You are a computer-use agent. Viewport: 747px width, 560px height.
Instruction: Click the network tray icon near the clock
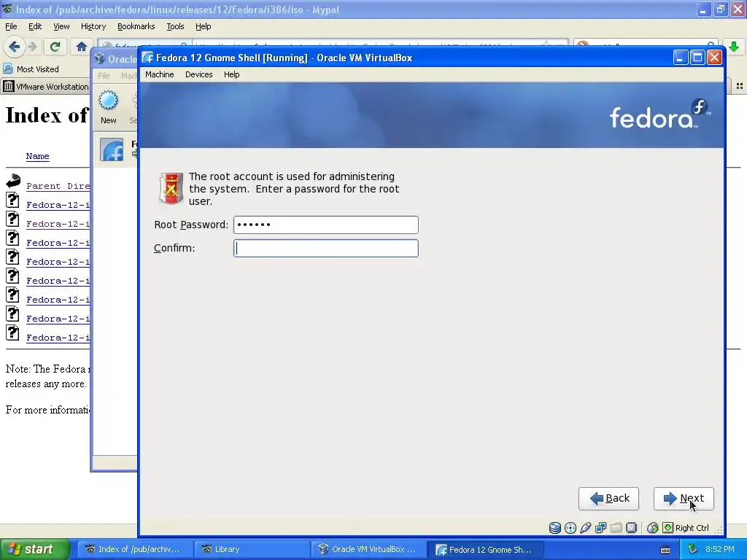coord(692,549)
